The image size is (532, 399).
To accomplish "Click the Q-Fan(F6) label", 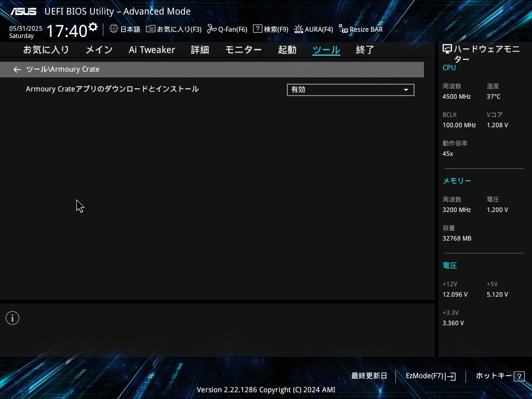I will pos(233,29).
